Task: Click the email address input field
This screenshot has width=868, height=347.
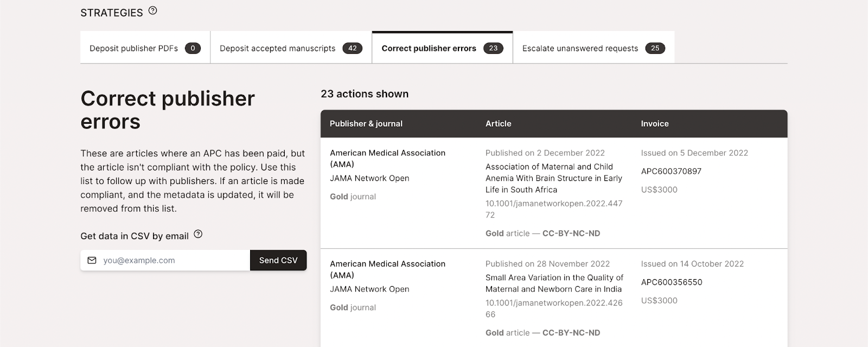Action: [x=174, y=261]
